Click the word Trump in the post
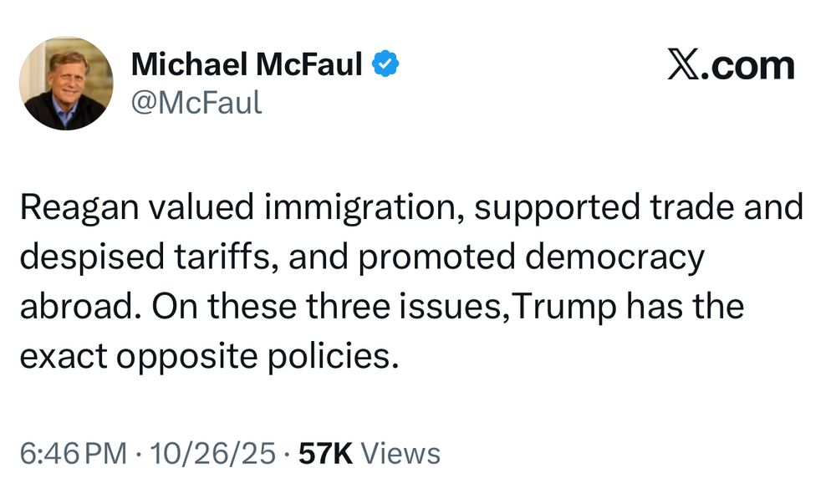836x504 pixels. [x=564, y=308]
